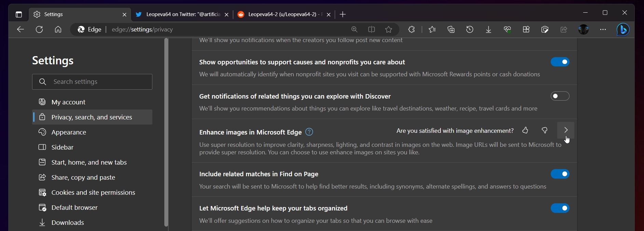This screenshot has width=644, height=231.
Task: Toggle keep your tabs organized setting
Action: pyautogui.click(x=560, y=208)
